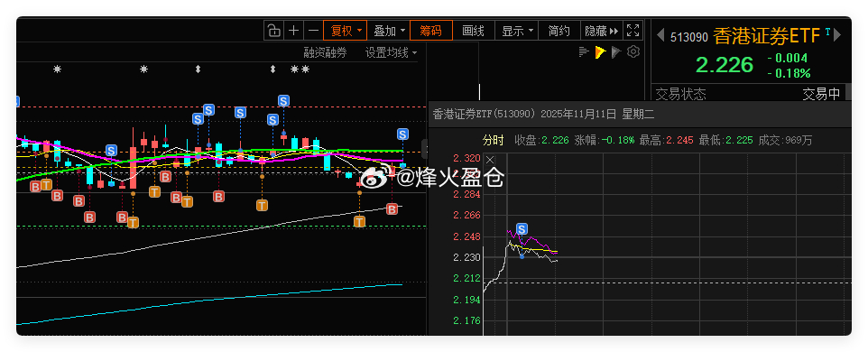
Task: Click 隐藏 to hide the side panel
Action: [x=602, y=31]
